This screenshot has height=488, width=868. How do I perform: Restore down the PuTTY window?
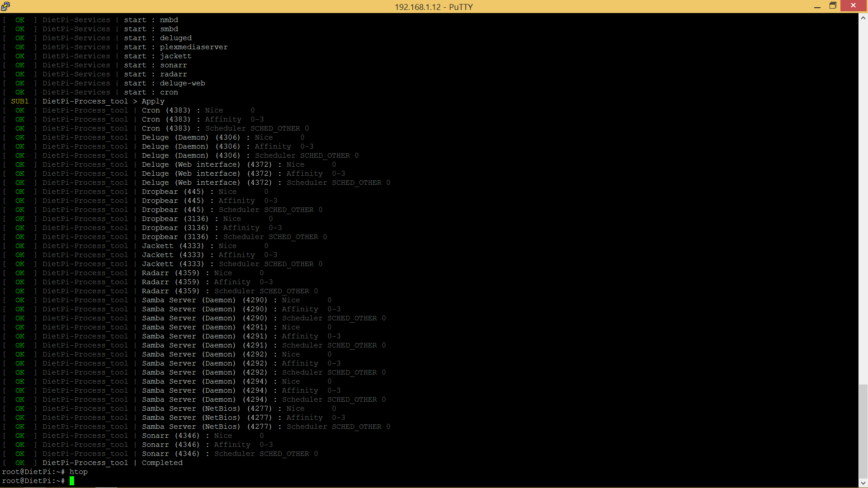point(833,6)
